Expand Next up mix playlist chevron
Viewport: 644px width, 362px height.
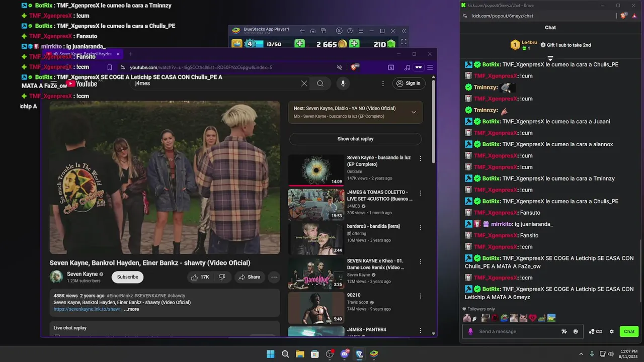[414, 112]
